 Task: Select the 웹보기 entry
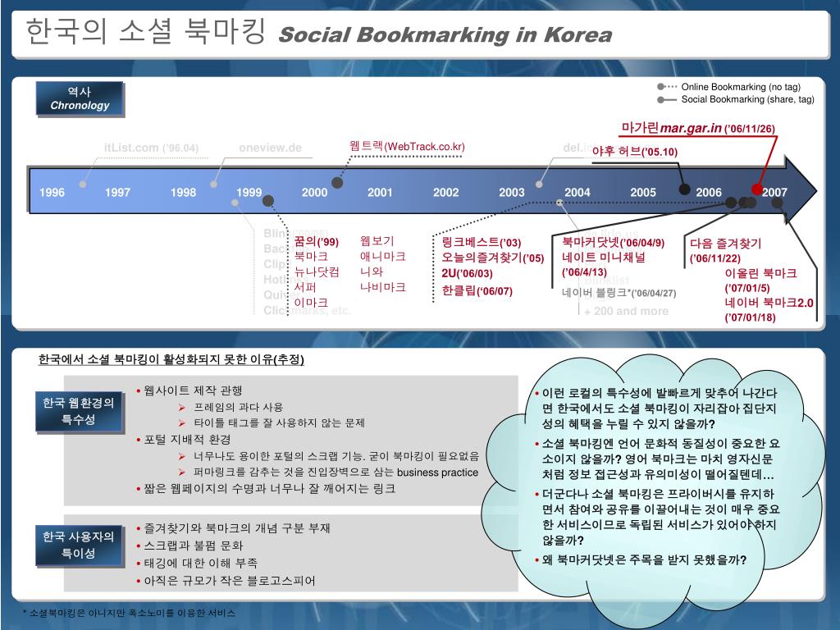[x=377, y=241]
